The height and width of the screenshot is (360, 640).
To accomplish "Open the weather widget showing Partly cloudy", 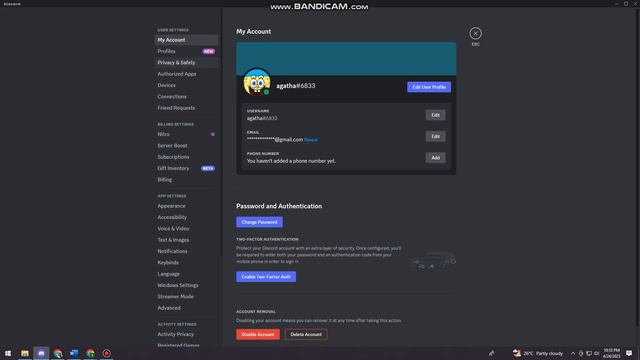I will click(x=538, y=353).
